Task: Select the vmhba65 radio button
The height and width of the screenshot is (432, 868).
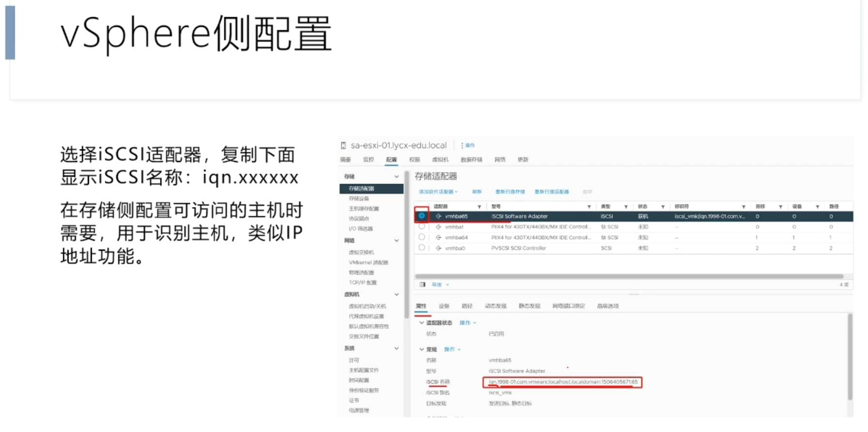Action: pyautogui.click(x=422, y=216)
